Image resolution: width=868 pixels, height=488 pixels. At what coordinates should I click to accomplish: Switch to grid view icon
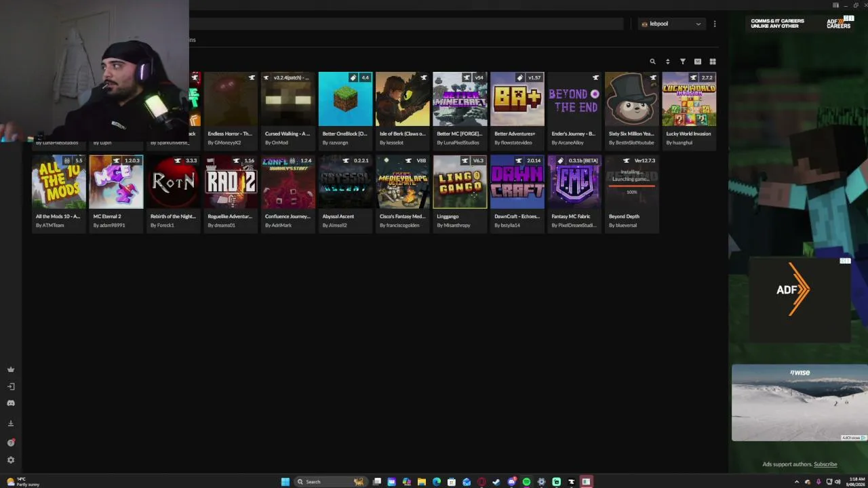click(713, 62)
